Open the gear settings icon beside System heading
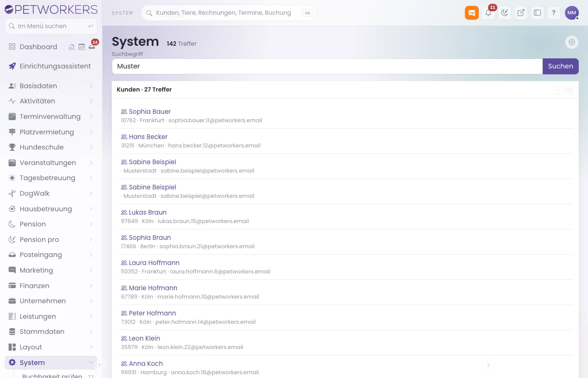The width and height of the screenshot is (588, 378). tap(572, 42)
